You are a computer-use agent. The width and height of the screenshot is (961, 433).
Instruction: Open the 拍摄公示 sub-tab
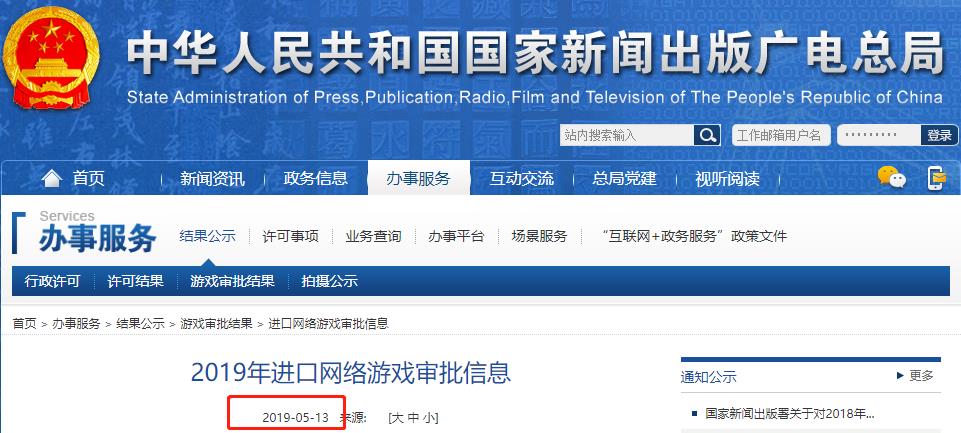(x=329, y=282)
